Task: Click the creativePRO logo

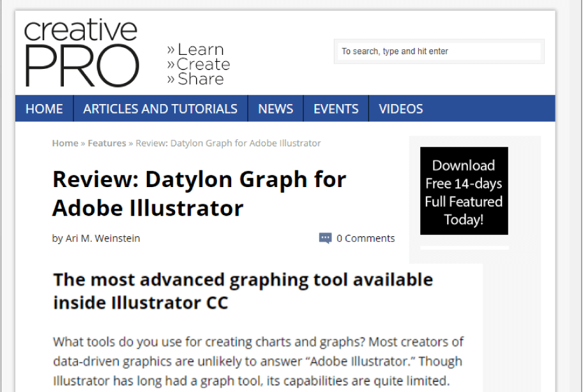Action: [x=80, y=51]
